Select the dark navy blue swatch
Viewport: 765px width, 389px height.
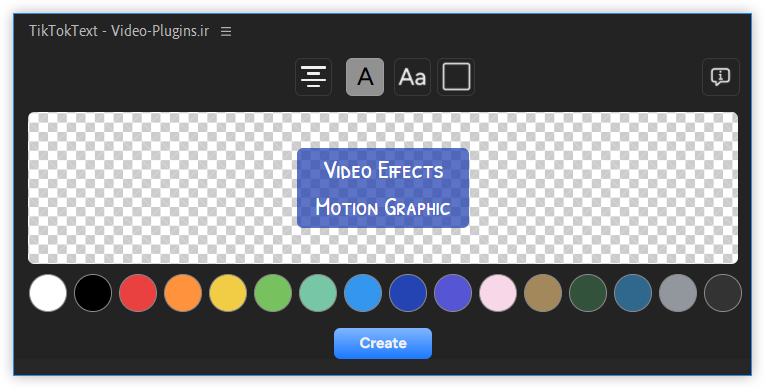[408, 293]
